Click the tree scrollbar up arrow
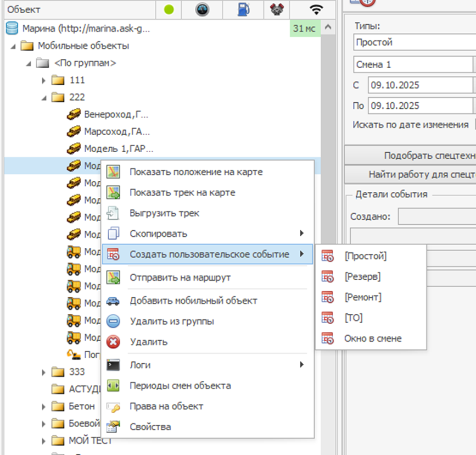Viewport: 476px width, 455px height. tap(328, 27)
